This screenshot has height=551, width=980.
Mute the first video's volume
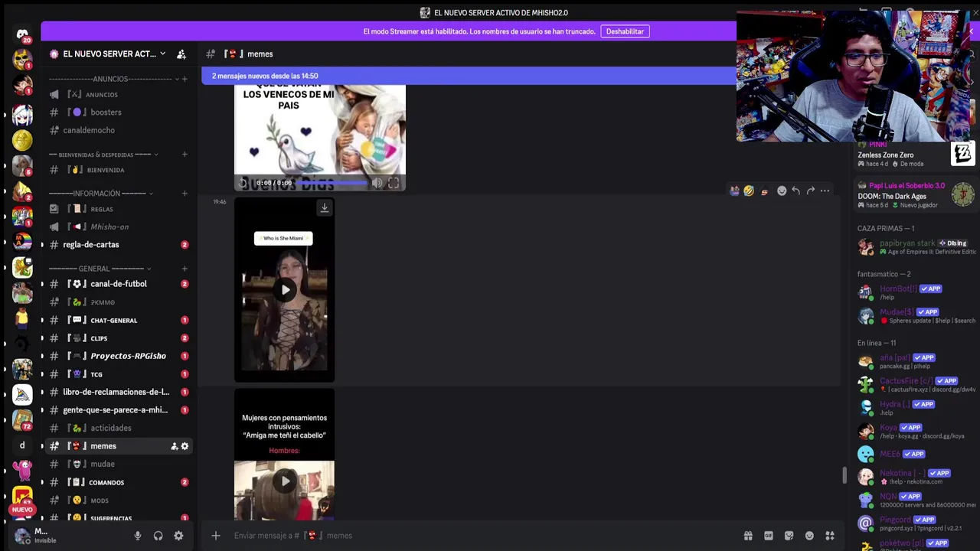(377, 183)
